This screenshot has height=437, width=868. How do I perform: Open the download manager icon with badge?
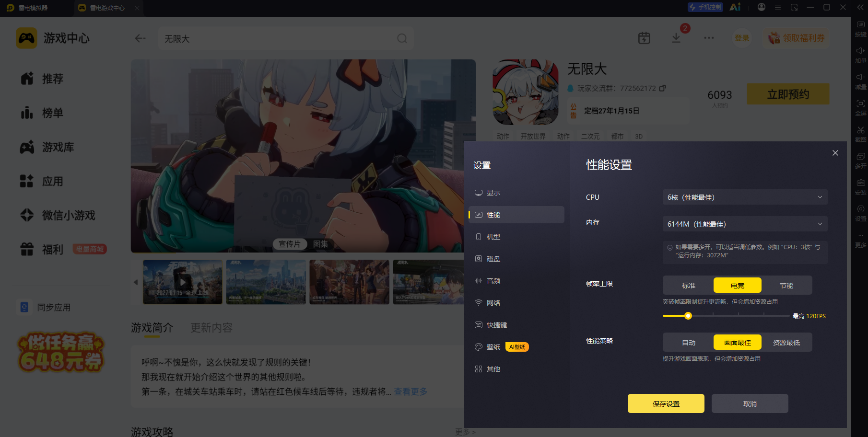676,38
